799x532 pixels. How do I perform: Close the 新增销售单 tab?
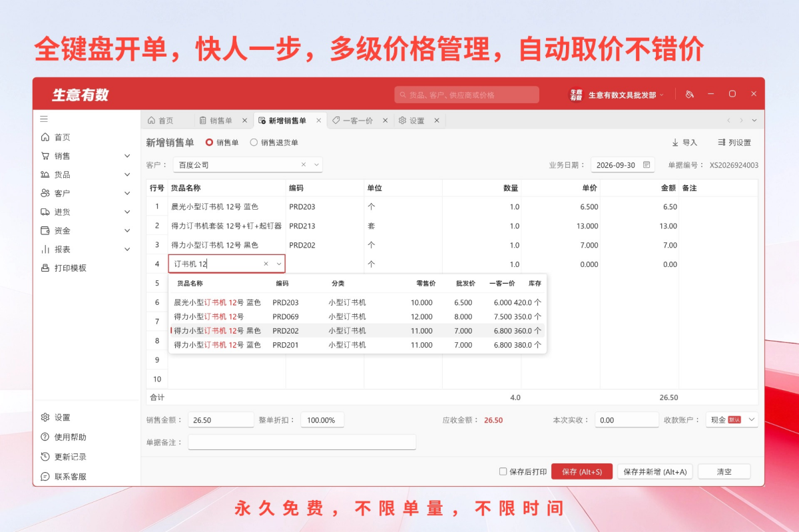(318, 121)
